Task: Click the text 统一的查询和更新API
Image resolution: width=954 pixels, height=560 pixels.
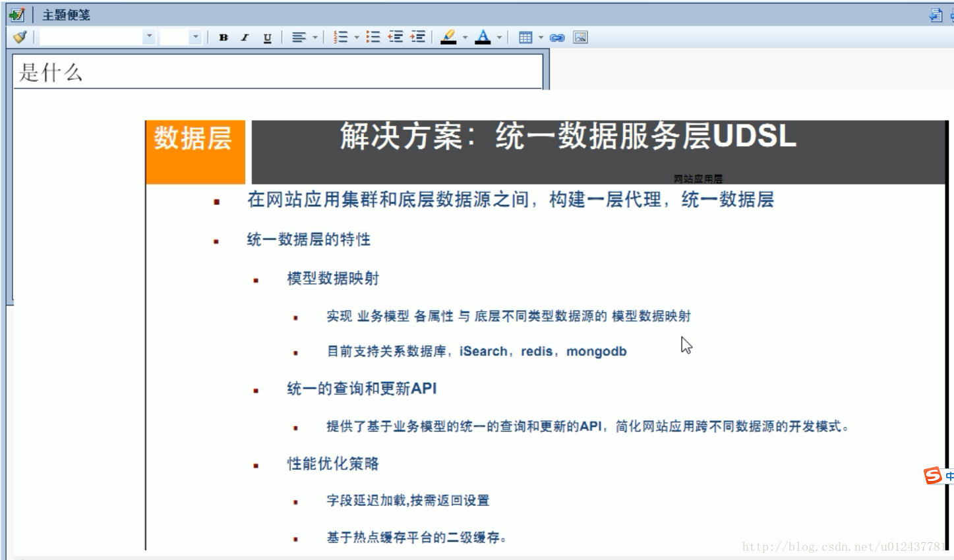Action: pos(362,389)
